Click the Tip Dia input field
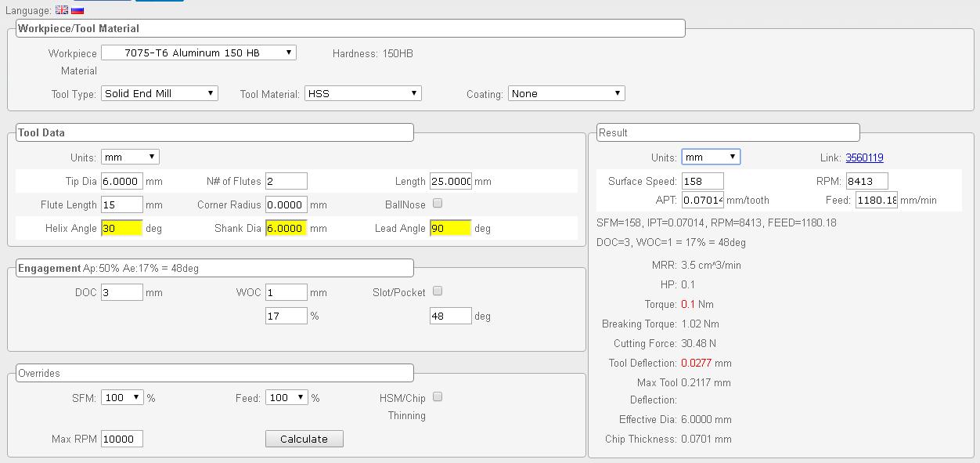Screen dimensions: 980x463 coord(121,181)
